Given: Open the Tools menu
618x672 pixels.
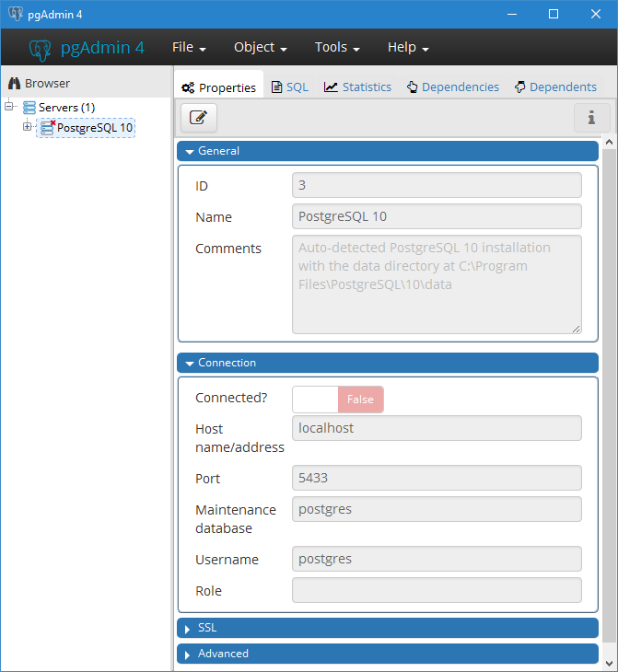Looking at the screenshot, I should click(x=336, y=48).
